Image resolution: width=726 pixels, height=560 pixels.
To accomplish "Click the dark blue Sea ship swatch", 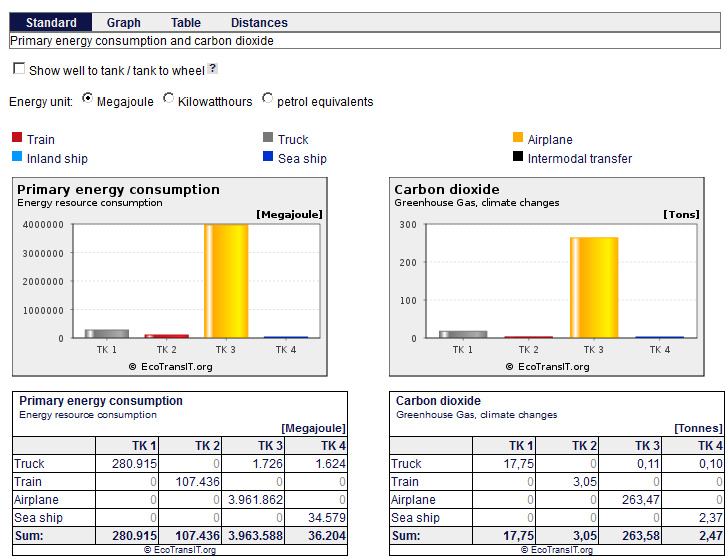I will [268, 157].
